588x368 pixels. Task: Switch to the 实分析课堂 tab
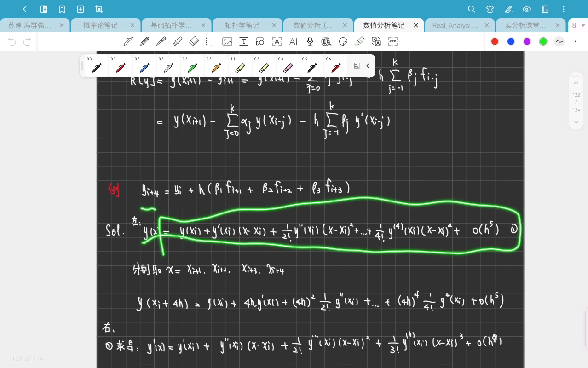point(525,26)
